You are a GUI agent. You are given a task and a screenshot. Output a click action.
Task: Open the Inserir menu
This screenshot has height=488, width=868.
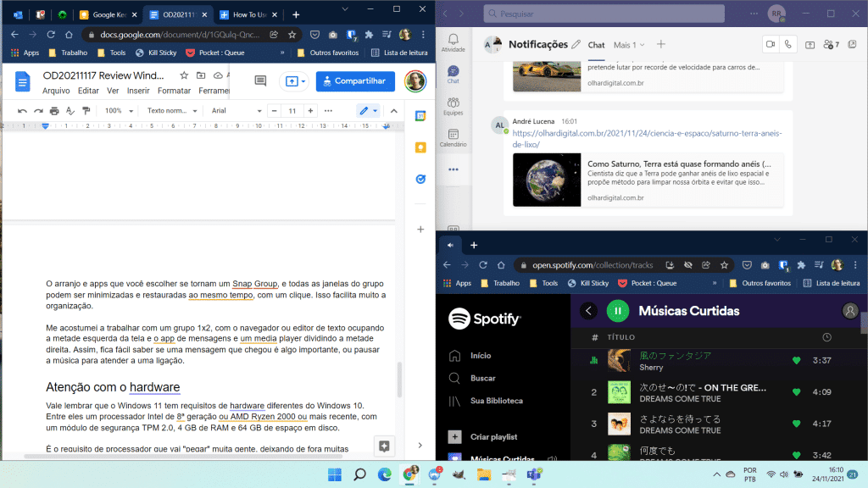click(138, 91)
